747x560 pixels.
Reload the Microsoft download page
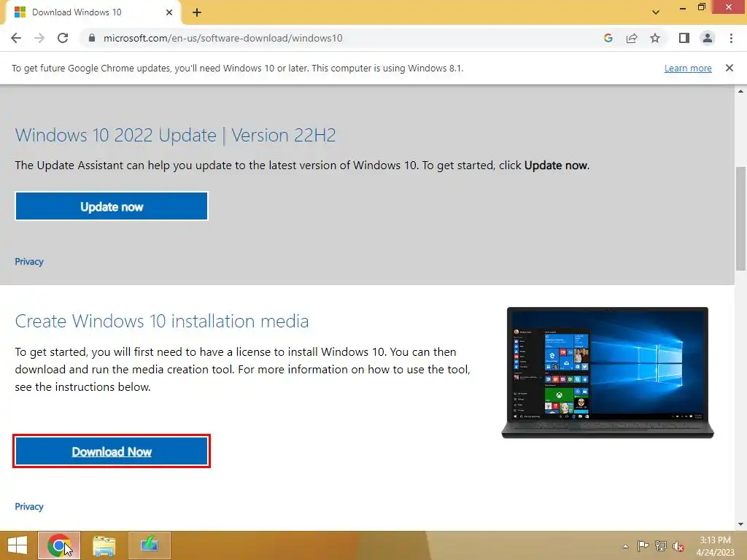(63, 38)
